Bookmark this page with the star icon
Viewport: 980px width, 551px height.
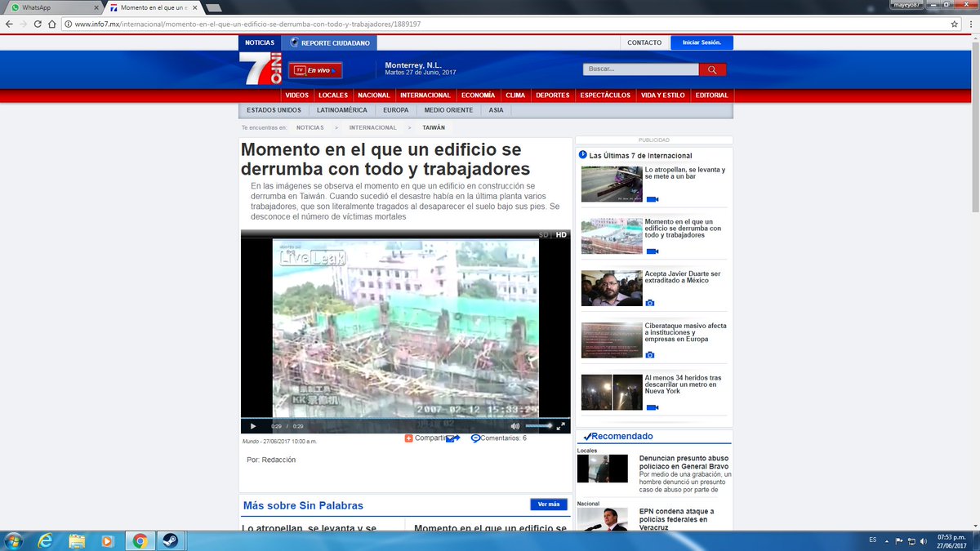954,24
